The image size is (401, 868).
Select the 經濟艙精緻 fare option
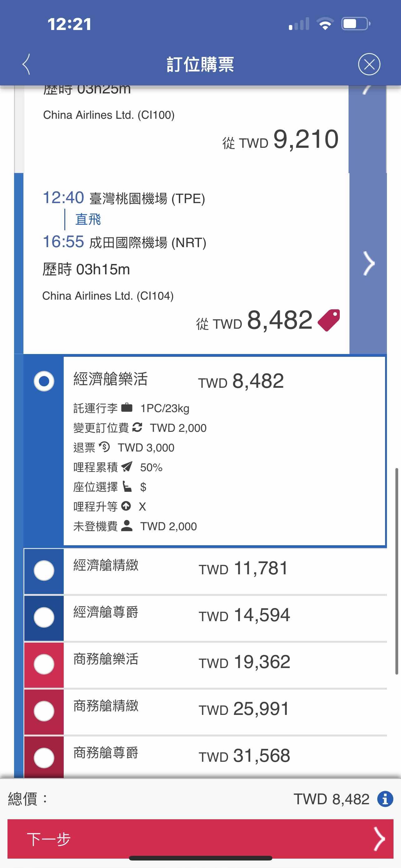pyautogui.click(x=44, y=571)
